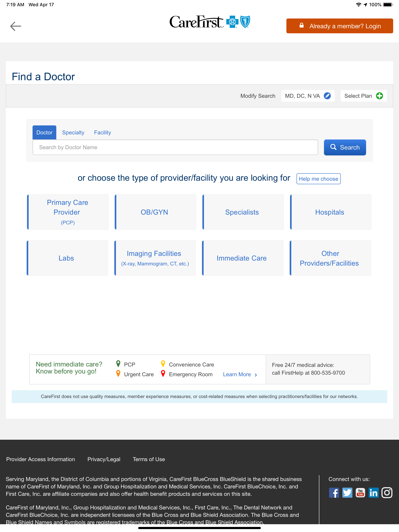Switch to the Specialty tab
This screenshot has width=399, height=532.
coord(73,133)
